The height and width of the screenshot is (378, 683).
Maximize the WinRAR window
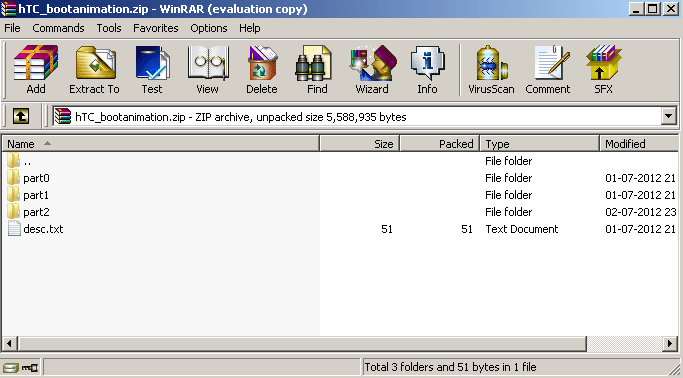[x=653, y=9]
